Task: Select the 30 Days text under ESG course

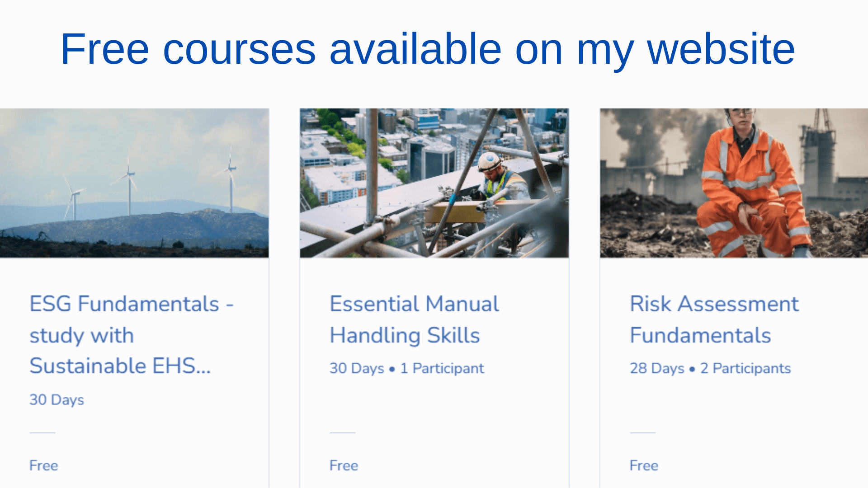Action: coord(57,400)
